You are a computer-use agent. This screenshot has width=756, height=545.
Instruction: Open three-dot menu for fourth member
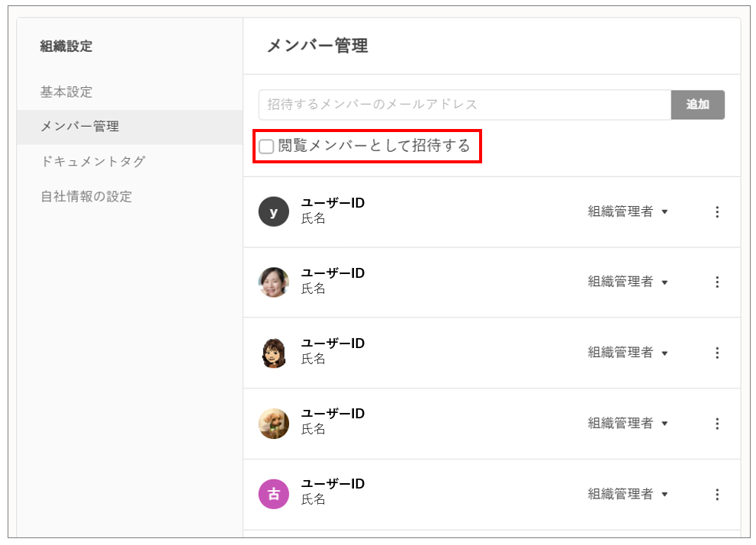tap(717, 424)
